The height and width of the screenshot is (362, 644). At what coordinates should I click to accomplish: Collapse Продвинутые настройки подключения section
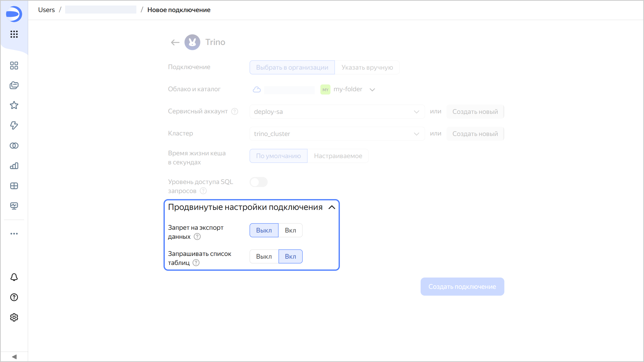332,207
